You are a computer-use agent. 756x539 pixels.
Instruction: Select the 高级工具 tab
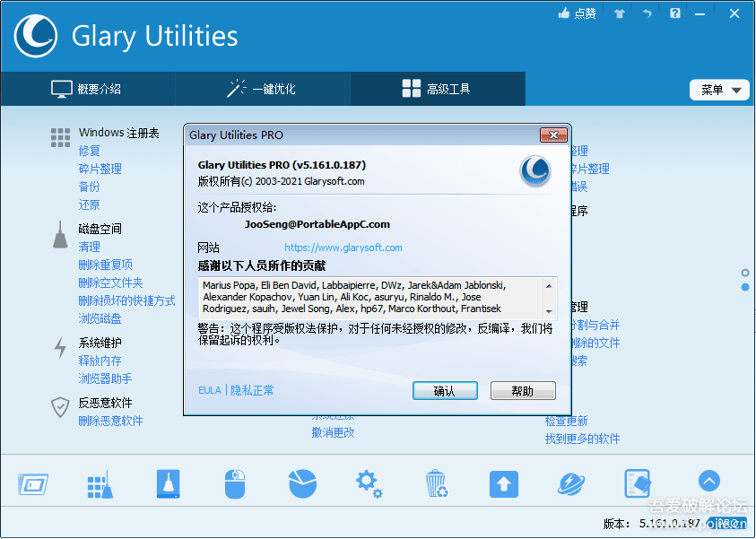pos(438,89)
